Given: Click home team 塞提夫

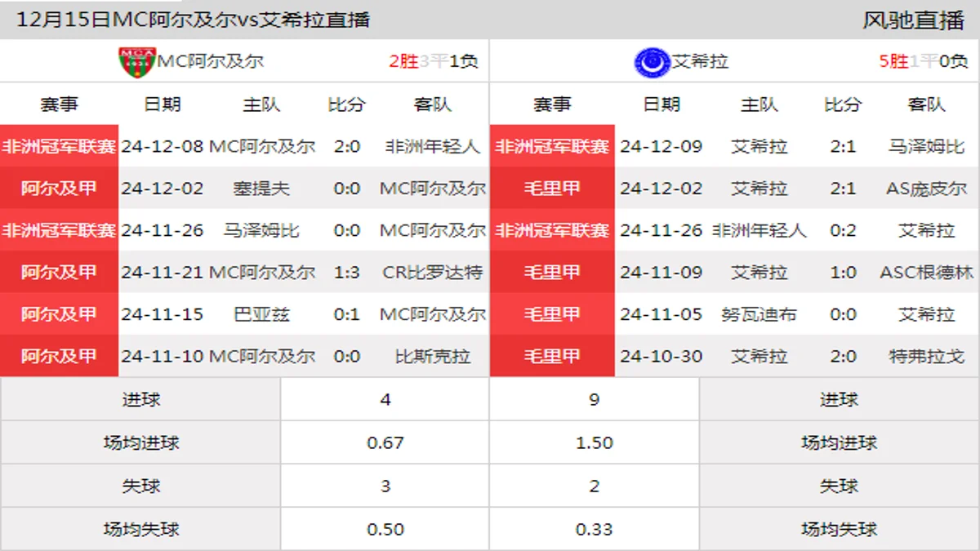Looking at the screenshot, I should pos(261,189).
